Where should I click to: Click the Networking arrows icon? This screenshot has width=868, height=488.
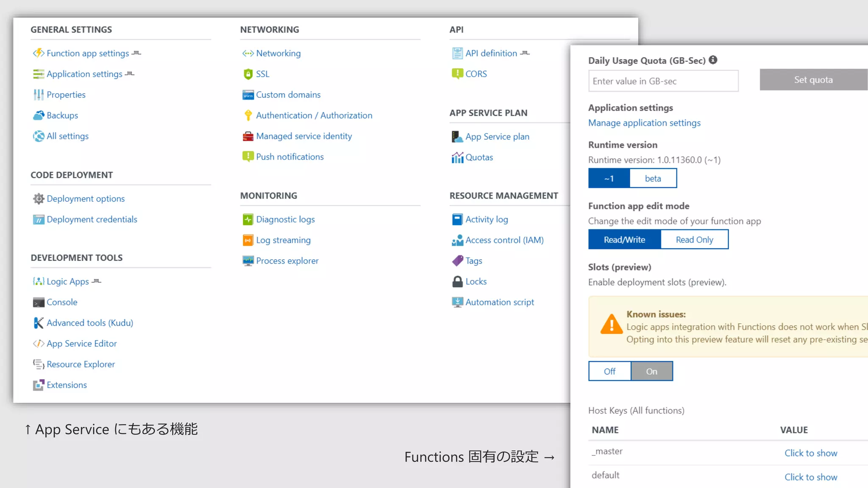[248, 53]
